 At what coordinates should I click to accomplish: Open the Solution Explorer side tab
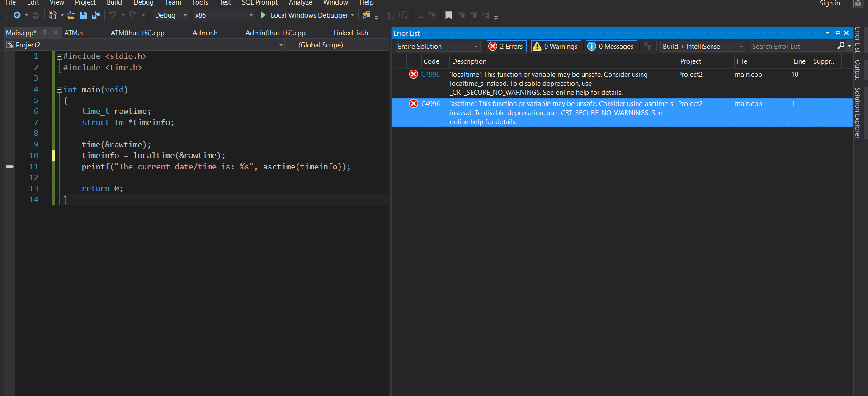857,113
